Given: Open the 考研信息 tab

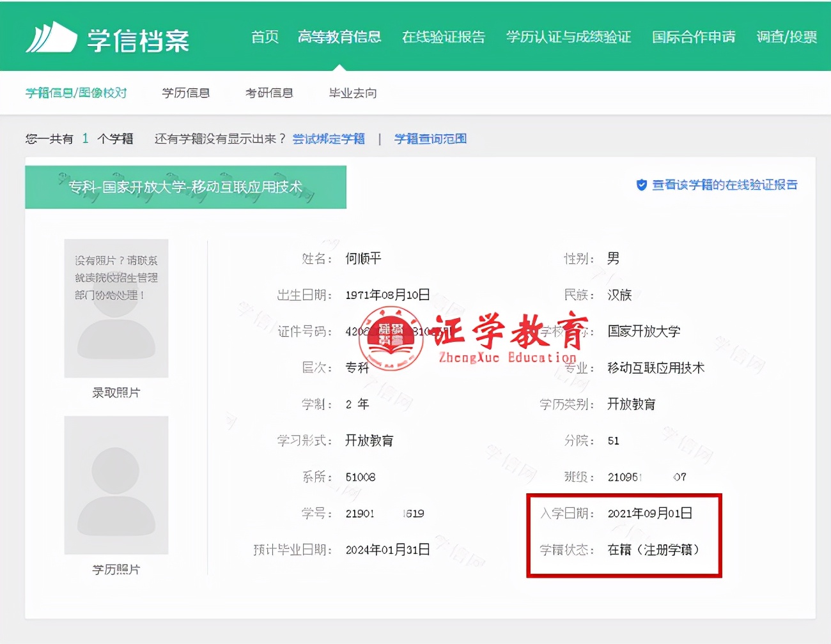Looking at the screenshot, I should (x=269, y=93).
